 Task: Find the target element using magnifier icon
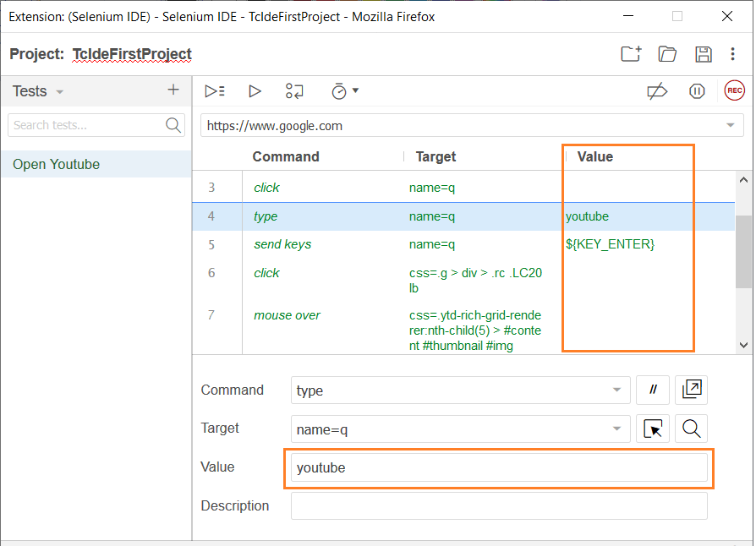pyautogui.click(x=691, y=429)
